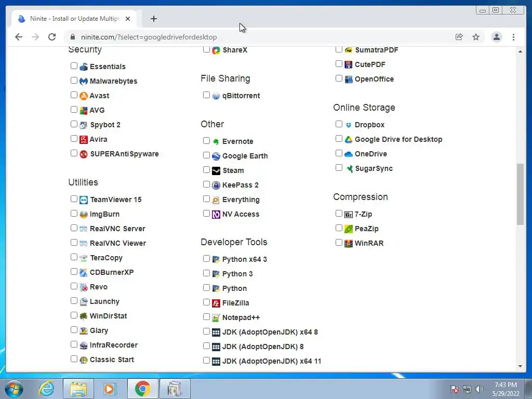Bookmark this page with the star
Screen dimensions: 532x399
coord(476,37)
